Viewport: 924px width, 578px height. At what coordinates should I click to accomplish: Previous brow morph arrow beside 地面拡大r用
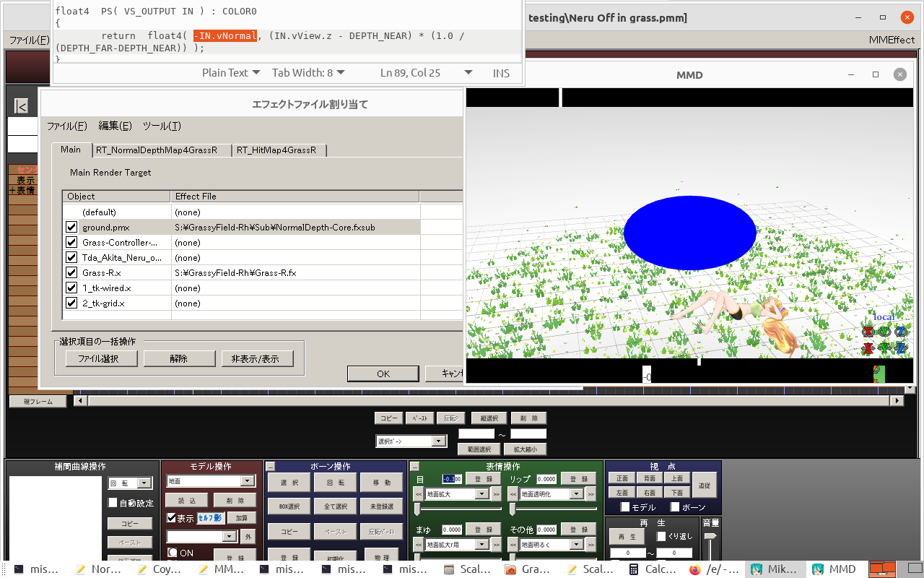(x=418, y=544)
